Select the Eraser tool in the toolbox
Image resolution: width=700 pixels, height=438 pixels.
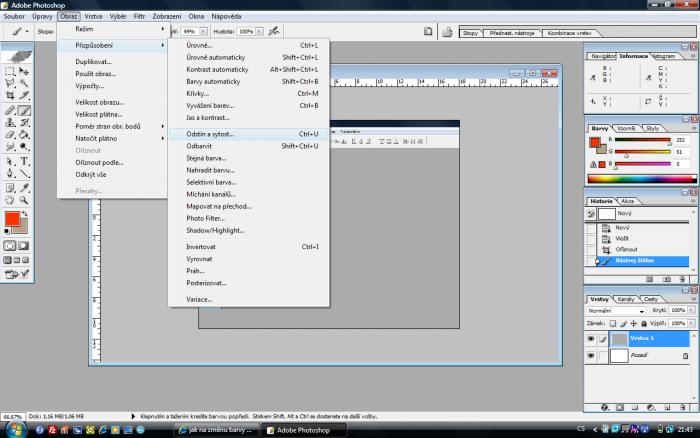coord(10,136)
